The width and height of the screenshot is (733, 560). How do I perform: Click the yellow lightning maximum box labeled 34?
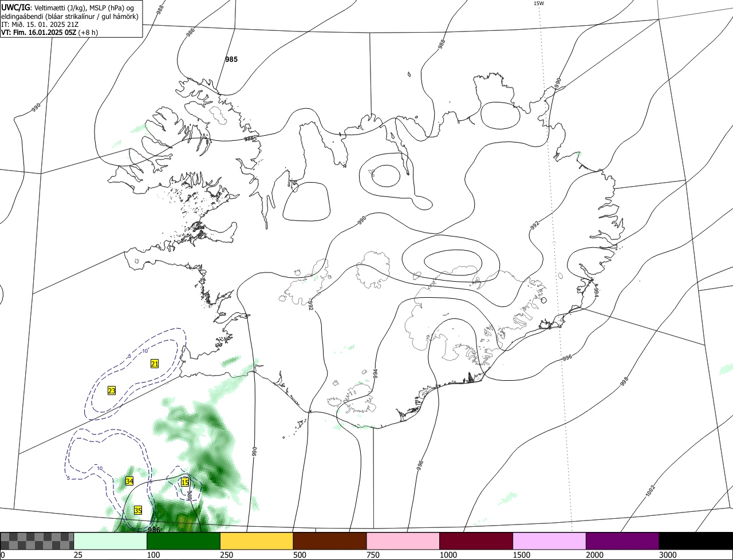click(129, 482)
